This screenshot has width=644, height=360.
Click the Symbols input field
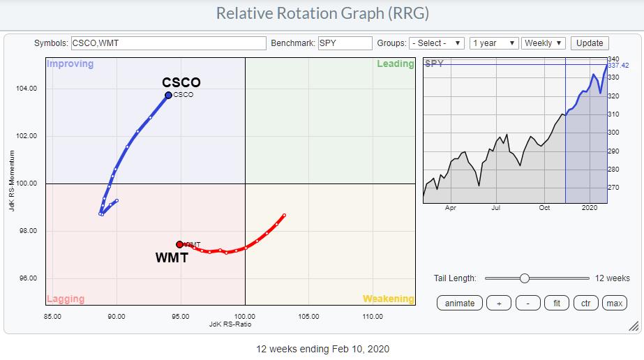[x=168, y=43]
